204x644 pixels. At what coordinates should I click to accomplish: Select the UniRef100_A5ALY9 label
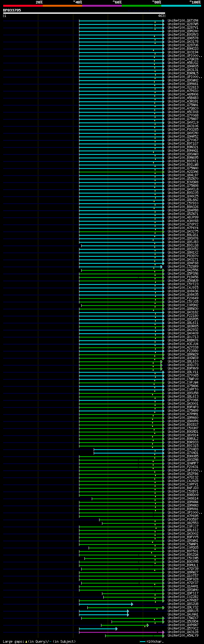coord(183,635)
